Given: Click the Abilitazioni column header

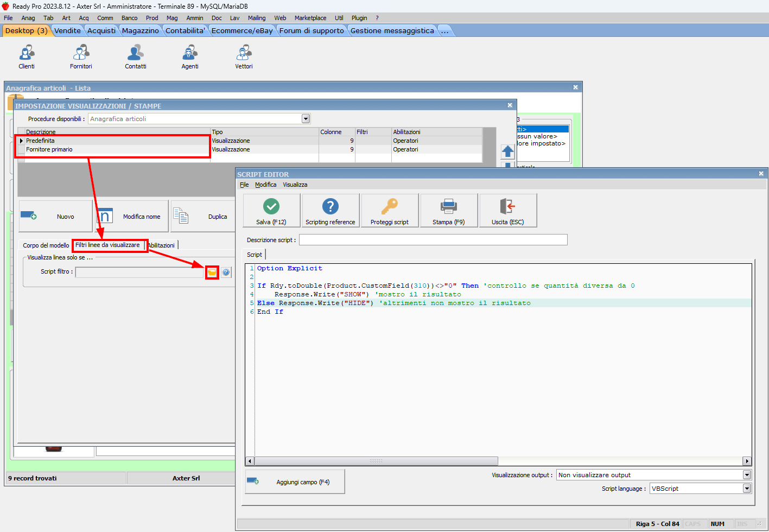Looking at the screenshot, I should [x=436, y=132].
